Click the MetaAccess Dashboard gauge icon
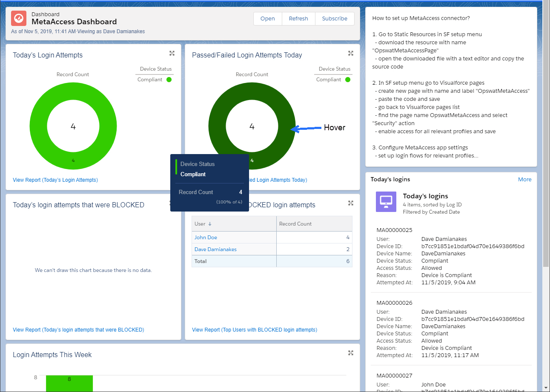This screenshot has width=550, height=392. point(19,18)
